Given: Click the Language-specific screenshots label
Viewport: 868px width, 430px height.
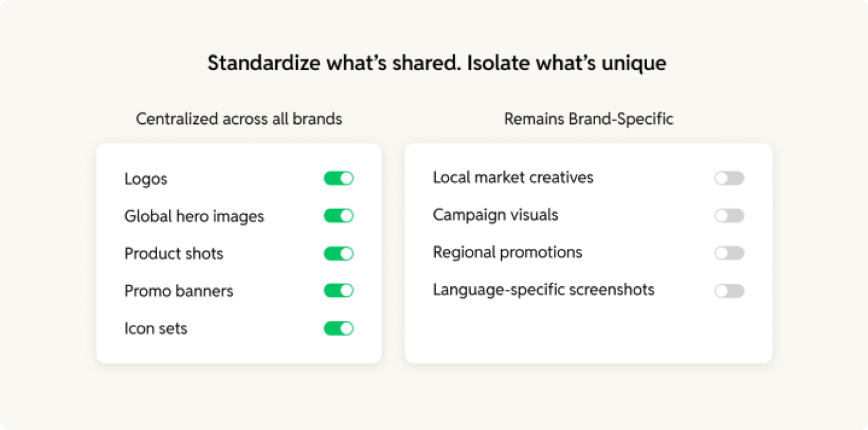Looking at the screenshot, I should click(x=544, y=290).
